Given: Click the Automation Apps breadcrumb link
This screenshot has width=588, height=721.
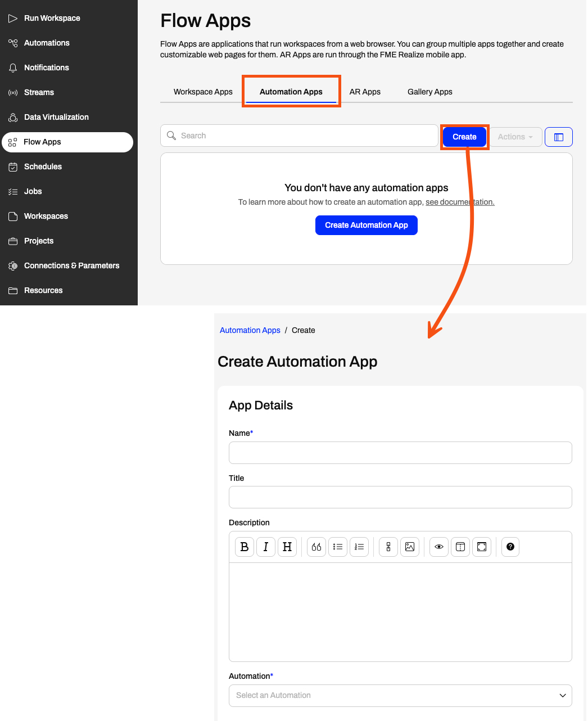Looking at the screenshot, I should point(250,330).
